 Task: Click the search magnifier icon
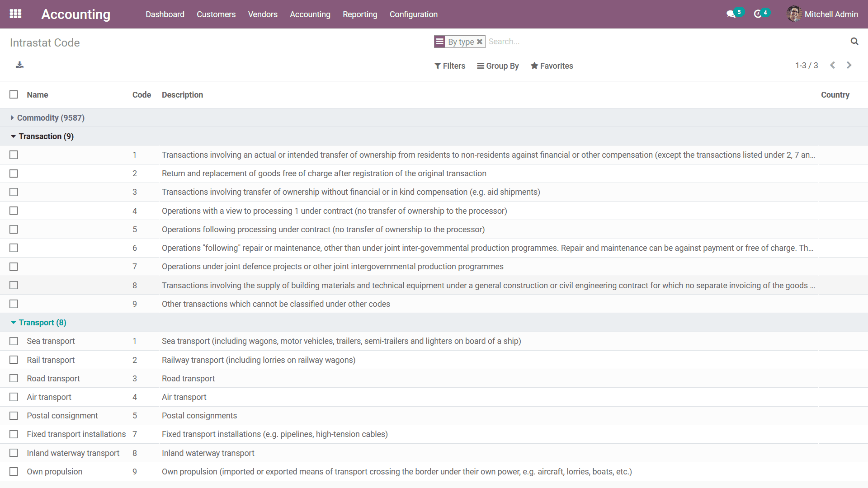pyautogui.click(x=854, y=42)
